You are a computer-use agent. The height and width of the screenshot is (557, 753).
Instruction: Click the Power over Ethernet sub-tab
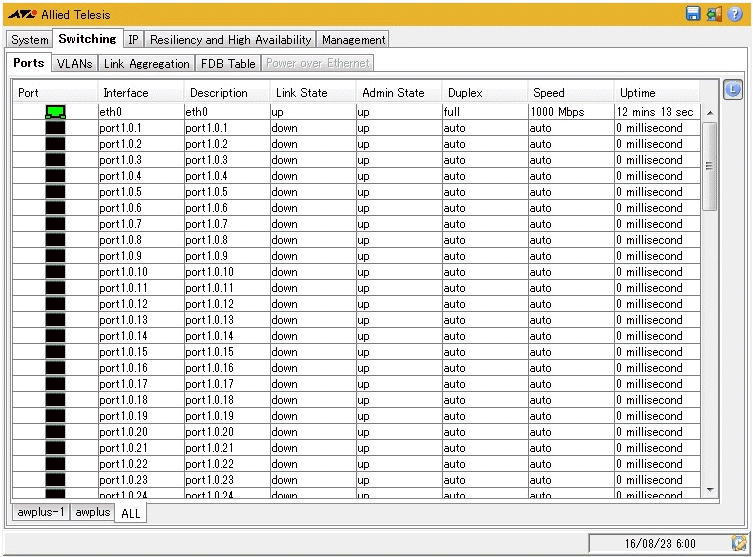pos(318,63)
